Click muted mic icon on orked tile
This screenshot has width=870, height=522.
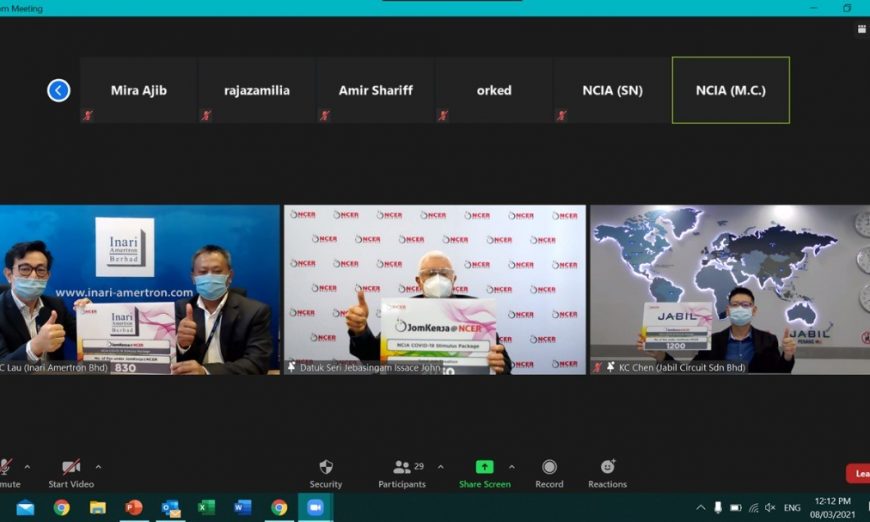tap(443, 115)
